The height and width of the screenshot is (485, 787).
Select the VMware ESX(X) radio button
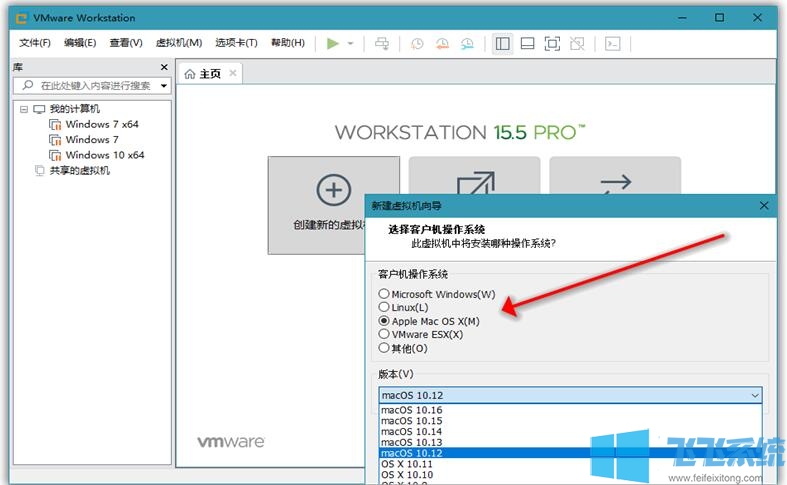click(384, 334)
